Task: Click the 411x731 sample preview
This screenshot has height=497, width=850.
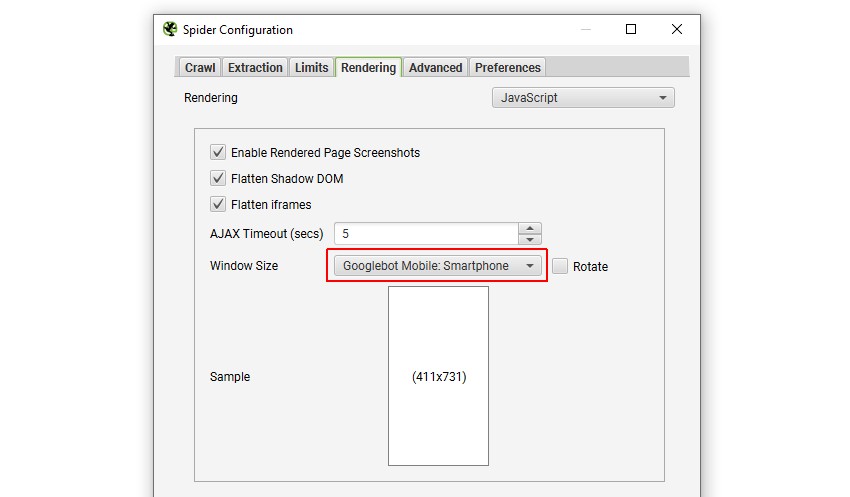Action: [x=438, y=376]
